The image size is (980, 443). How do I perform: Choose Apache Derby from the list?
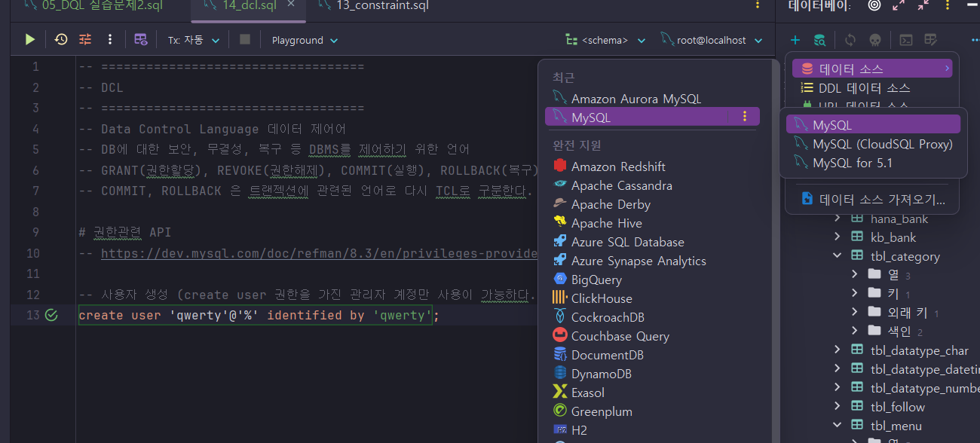pos(652,204)
